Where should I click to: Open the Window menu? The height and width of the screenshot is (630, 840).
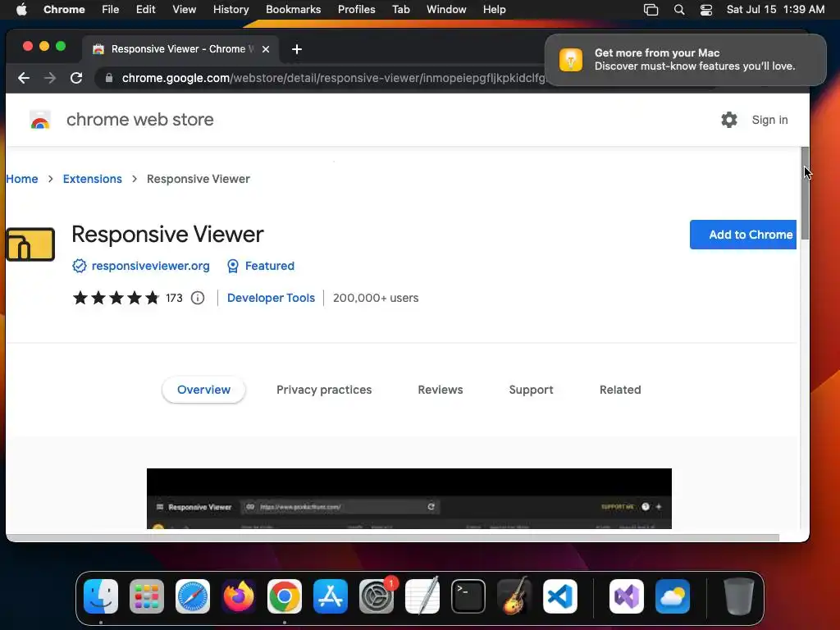[x=446, y=10]
